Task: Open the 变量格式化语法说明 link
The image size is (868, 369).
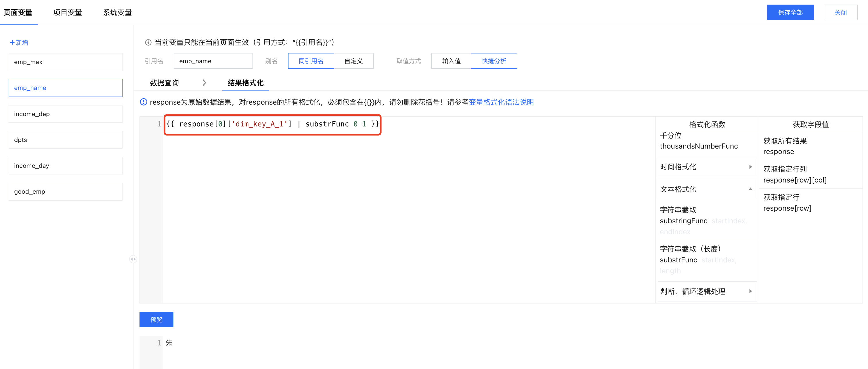Action: [x=501, y=102]
